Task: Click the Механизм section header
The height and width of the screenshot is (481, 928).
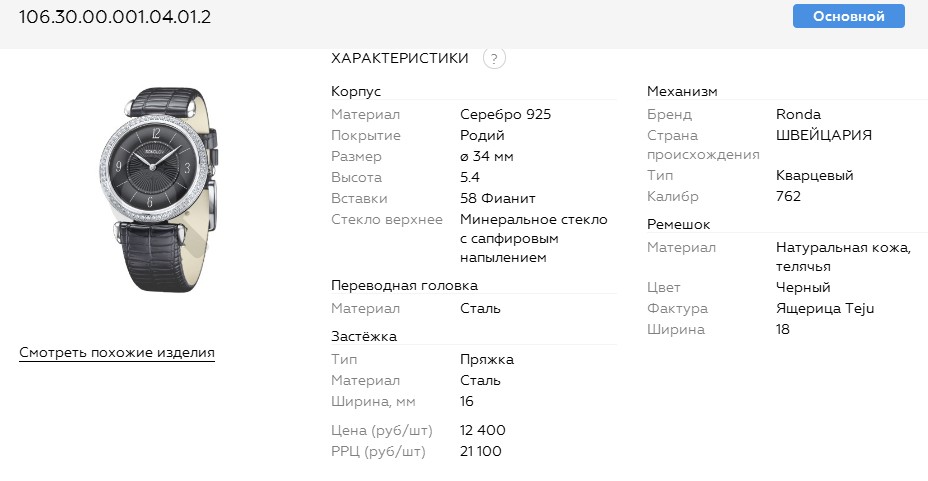Action: (x=682, y=92)
